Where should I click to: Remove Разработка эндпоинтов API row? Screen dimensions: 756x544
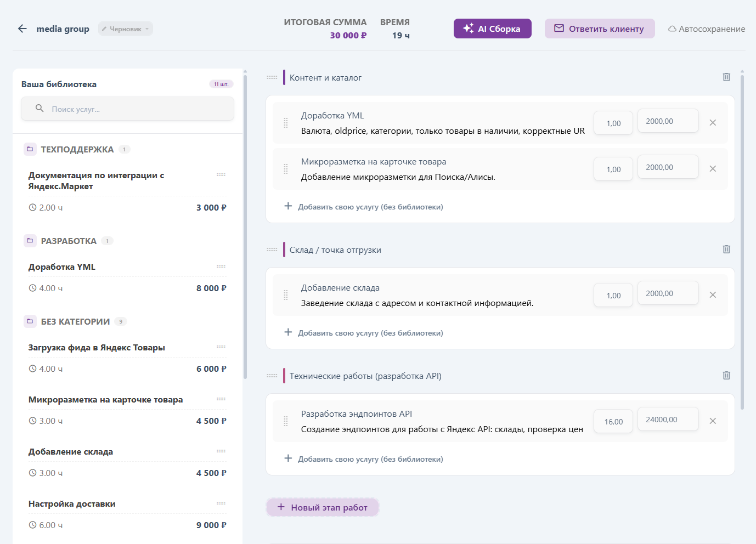pyautogui.click(x=713, y=421)
